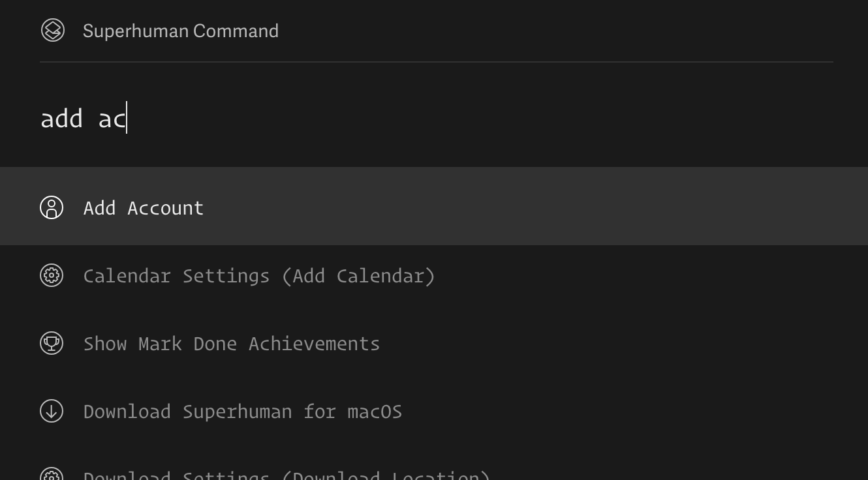868x480 pixels.
Task: Click the Superhuman Command title text
Action: click(x=181, y=31)
